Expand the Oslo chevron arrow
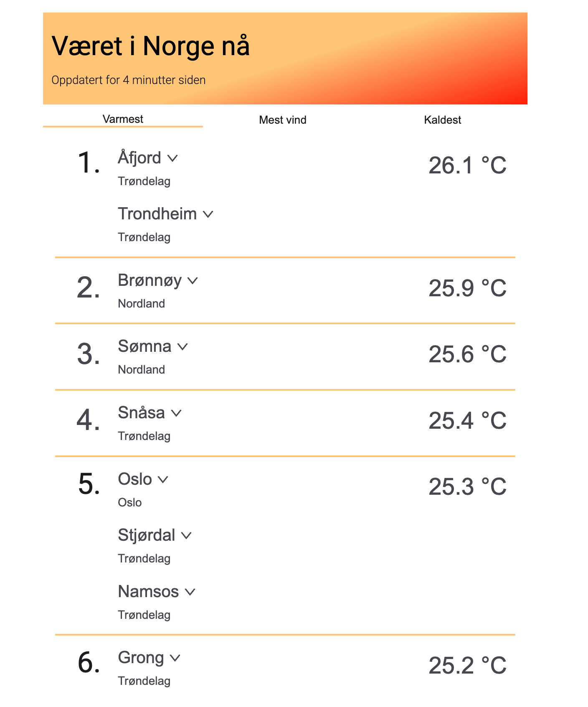 click(x=163, y=480)
